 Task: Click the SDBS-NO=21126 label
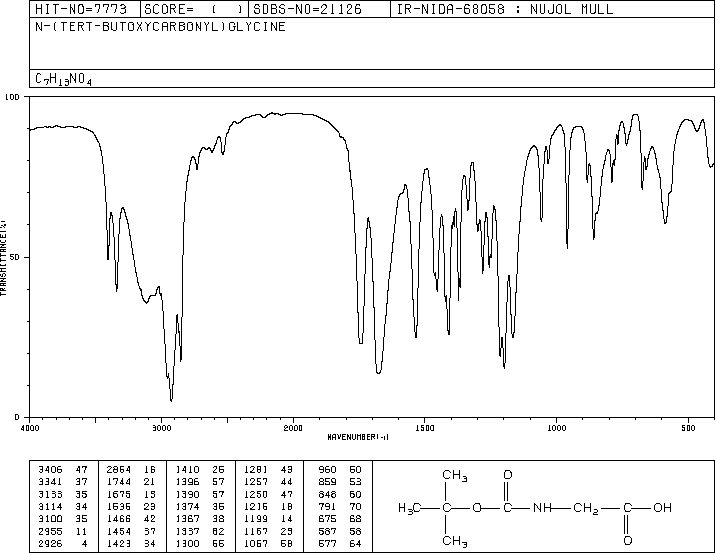(307, 9)
